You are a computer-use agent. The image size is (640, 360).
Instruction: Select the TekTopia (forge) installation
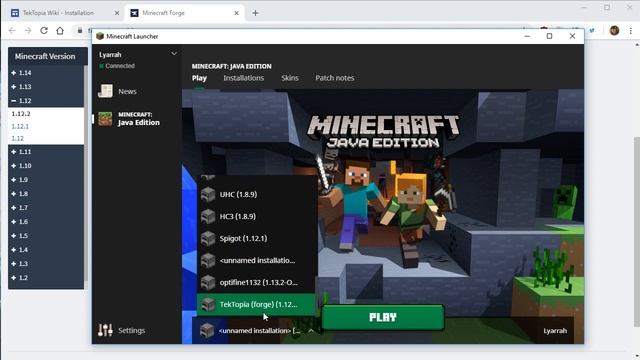(x=256, y=304)
